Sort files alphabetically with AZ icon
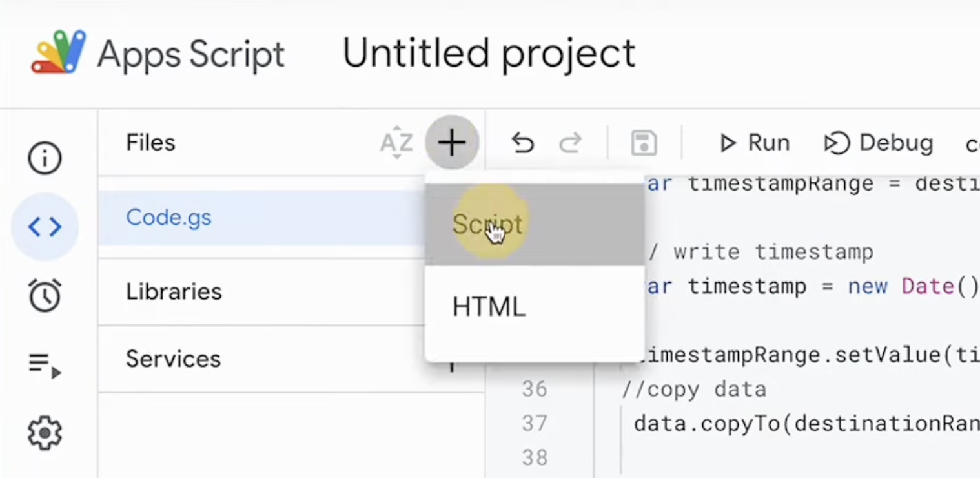Screen dimensions: 980x478 click(x=396, y=142)
